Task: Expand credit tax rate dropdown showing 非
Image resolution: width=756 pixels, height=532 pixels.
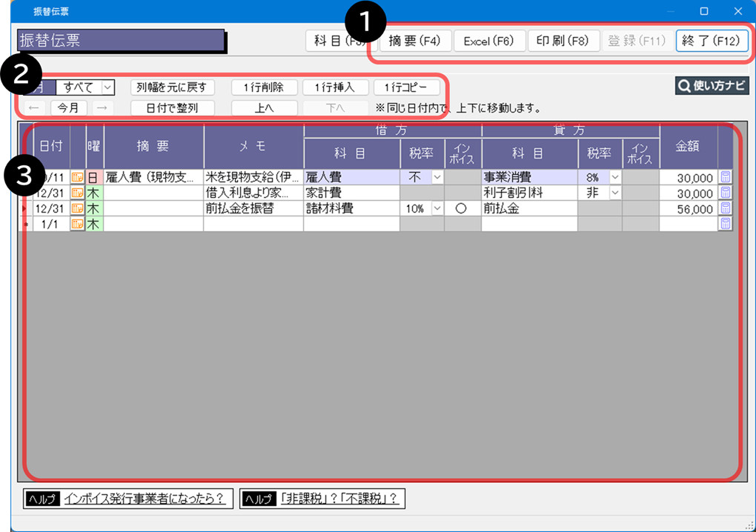Action: tap(614, 193)
